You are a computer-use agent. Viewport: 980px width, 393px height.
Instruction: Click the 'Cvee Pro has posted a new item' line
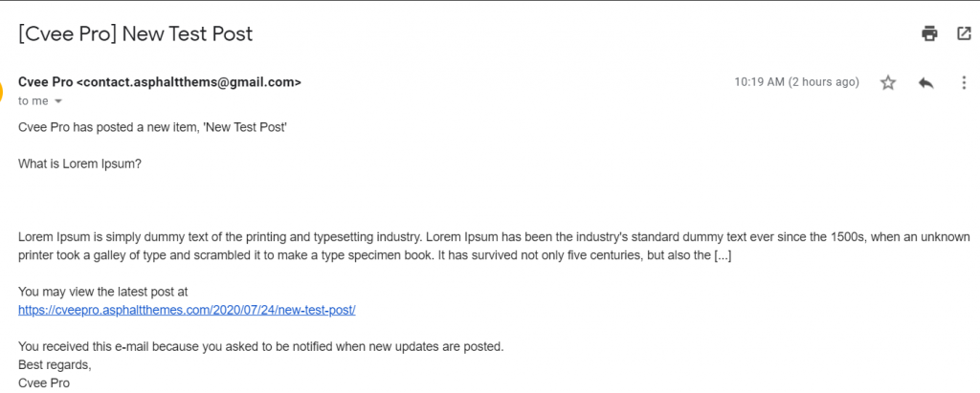(x=152, y=128)
